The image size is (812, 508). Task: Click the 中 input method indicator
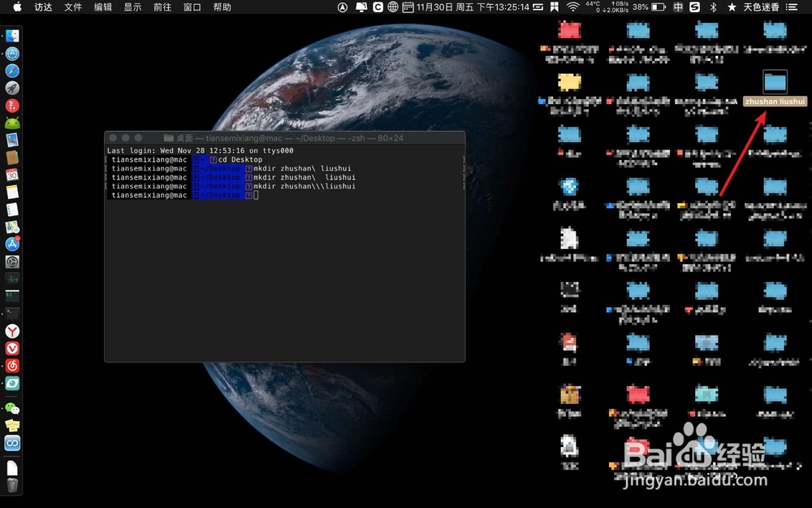[x=678, y=7]
